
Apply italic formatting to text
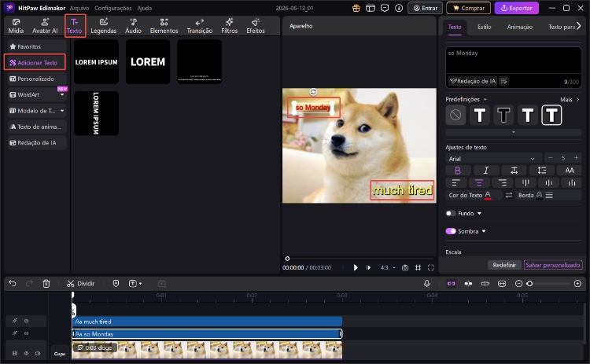[486, 171]
